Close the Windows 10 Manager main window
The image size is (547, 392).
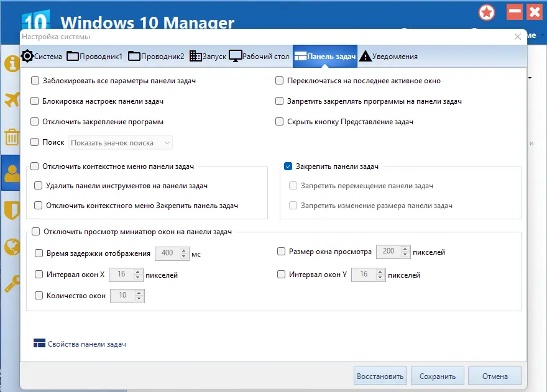coord(535,12)
